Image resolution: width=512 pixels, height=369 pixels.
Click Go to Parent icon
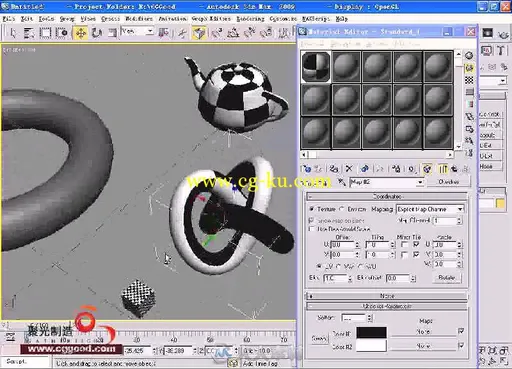(455, 169)
